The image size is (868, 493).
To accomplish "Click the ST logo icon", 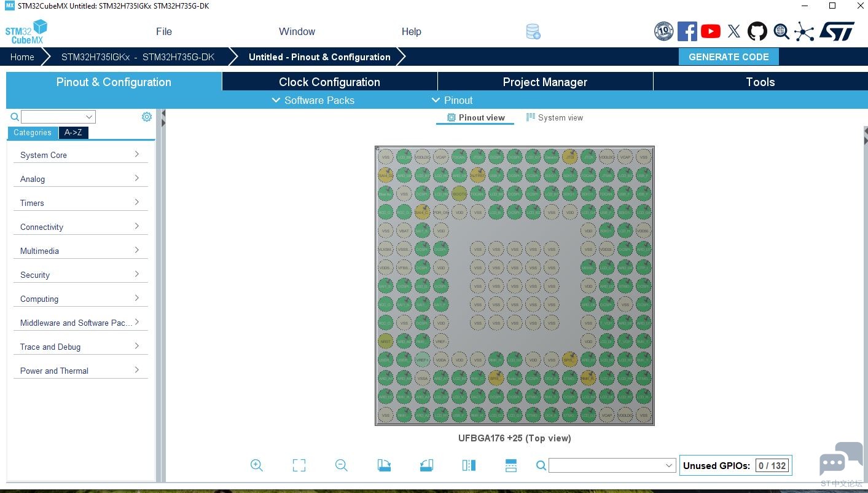I will (x=837, y=31).
